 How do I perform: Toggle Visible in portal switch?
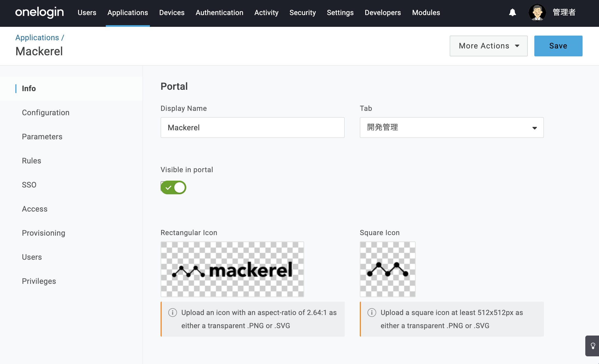pyautogui.click(x=173, y=187)
